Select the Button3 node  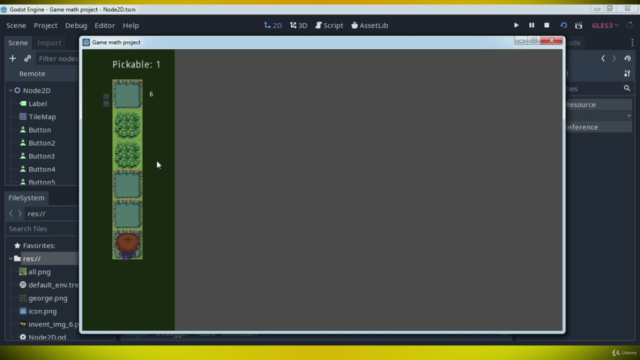coord(42,156)
